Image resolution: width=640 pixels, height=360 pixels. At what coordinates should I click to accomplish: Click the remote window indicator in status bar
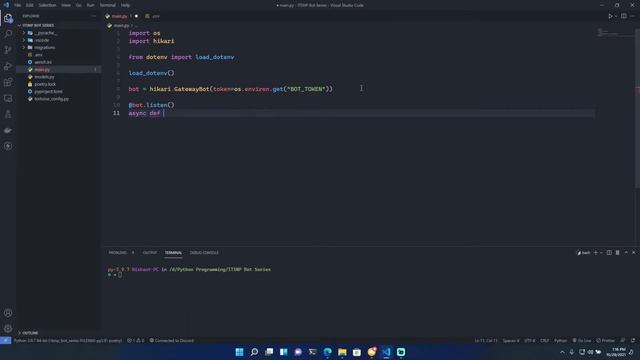(5, 340)
